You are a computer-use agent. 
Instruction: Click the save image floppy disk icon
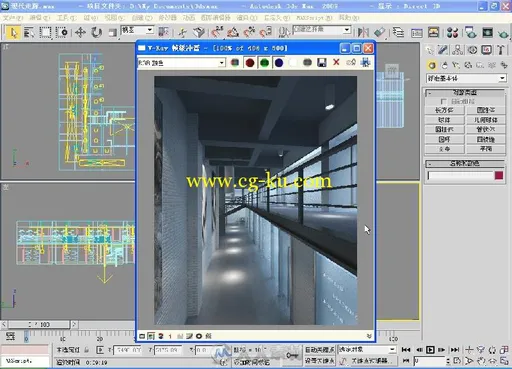[322, 62]
